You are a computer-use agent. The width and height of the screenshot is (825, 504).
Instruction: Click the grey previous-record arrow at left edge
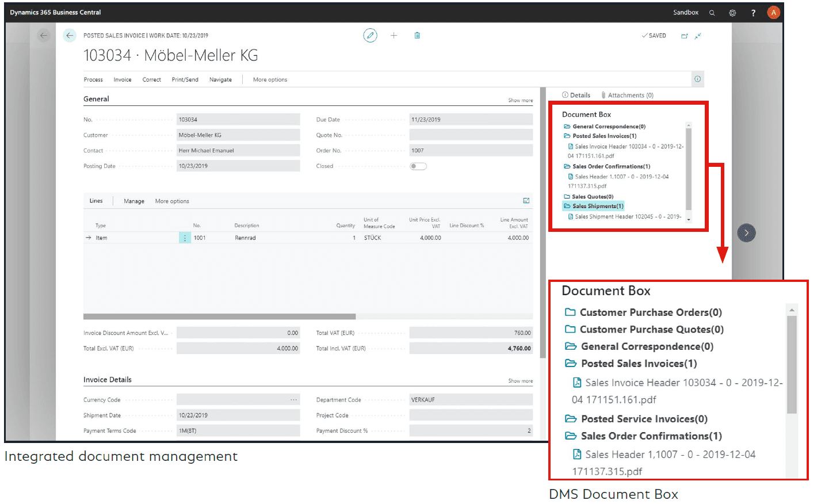click(x=44, y=36)
